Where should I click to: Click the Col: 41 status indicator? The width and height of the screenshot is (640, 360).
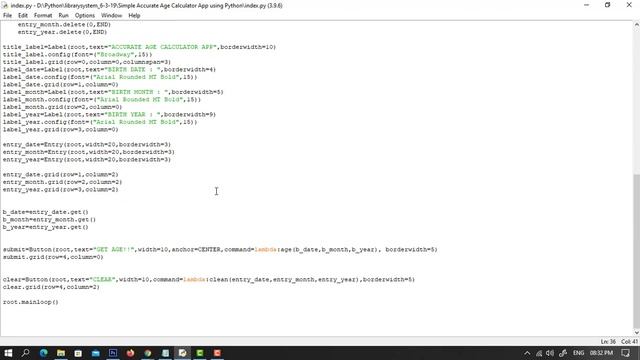[629, 342]
